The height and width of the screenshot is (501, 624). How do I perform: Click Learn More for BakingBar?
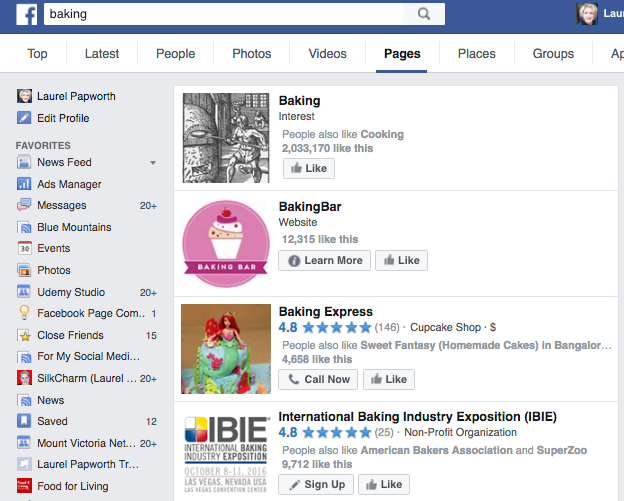tap(324, 260)
